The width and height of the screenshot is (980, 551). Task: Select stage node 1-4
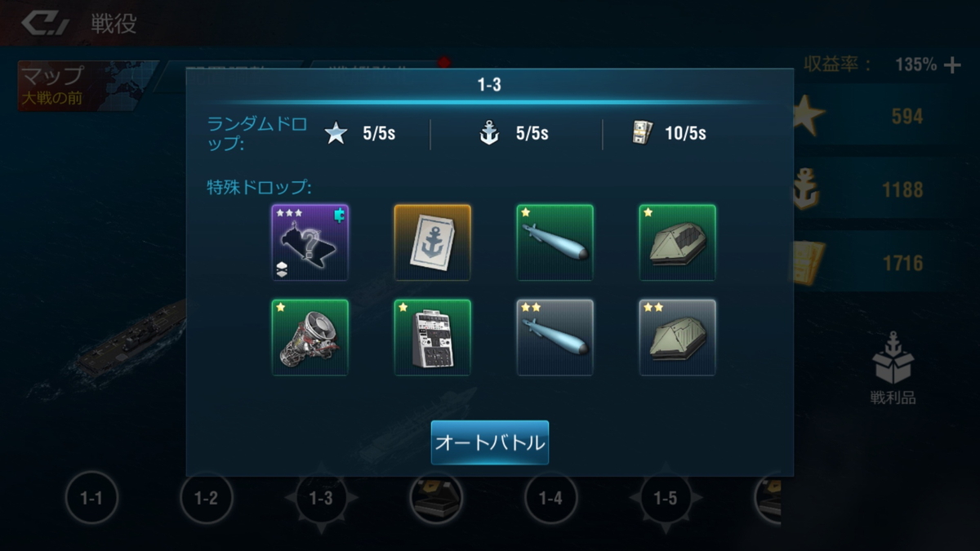tap(550, 498)
